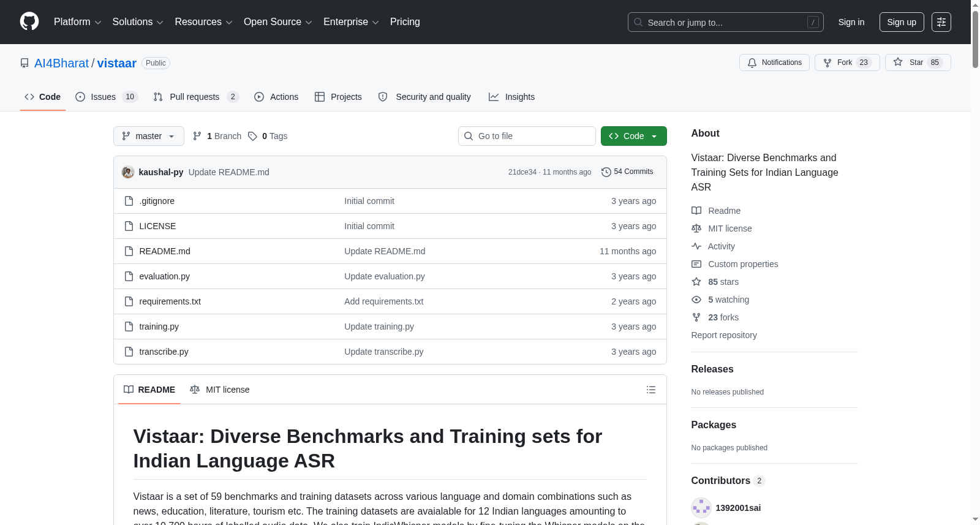This screenshot has height=525, width=980.
Task: Select the Code repository tab
Action: [x=43, y=97]
